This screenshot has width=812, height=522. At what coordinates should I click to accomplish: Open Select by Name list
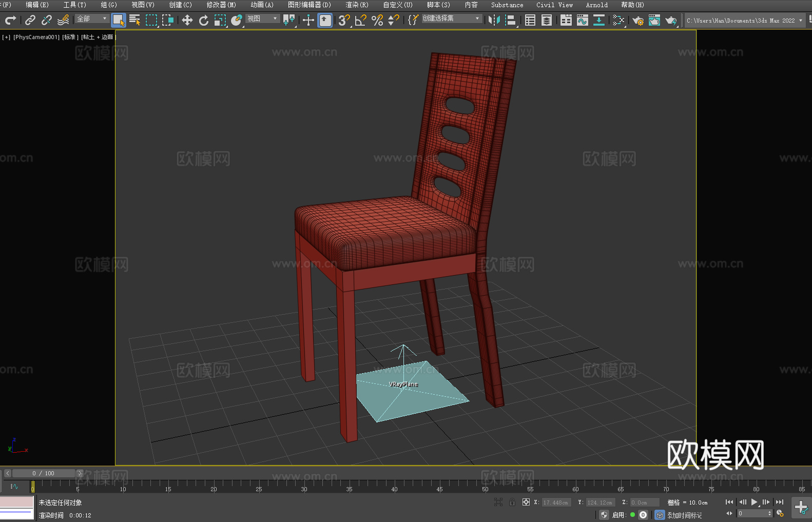point(135,20)
